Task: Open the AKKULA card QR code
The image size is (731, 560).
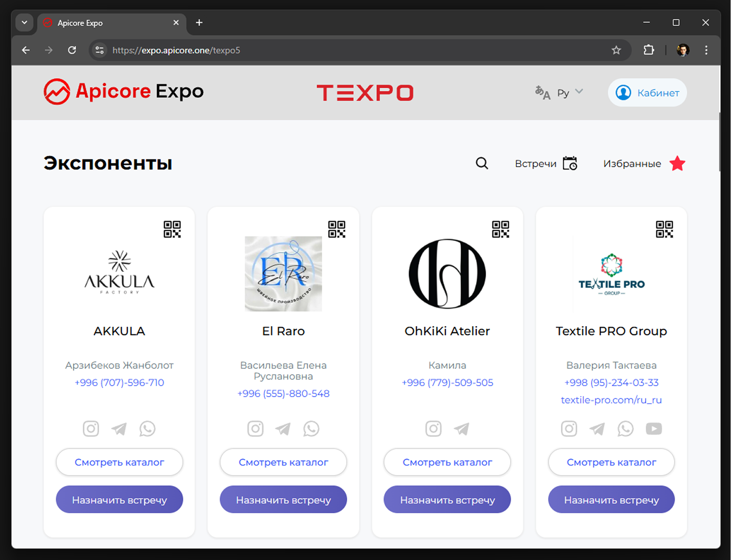Action: tap(172, 229)
